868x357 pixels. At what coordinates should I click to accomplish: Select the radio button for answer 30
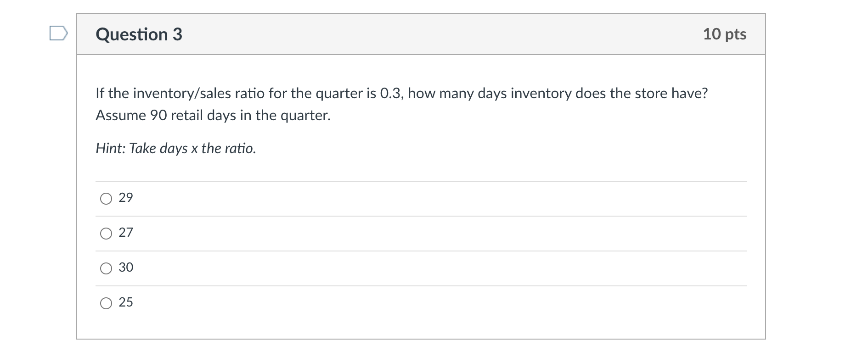(x=106, y=268)
